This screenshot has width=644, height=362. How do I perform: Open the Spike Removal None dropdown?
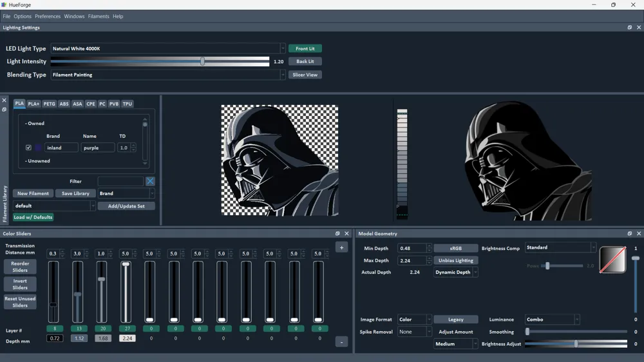[414, 332]
